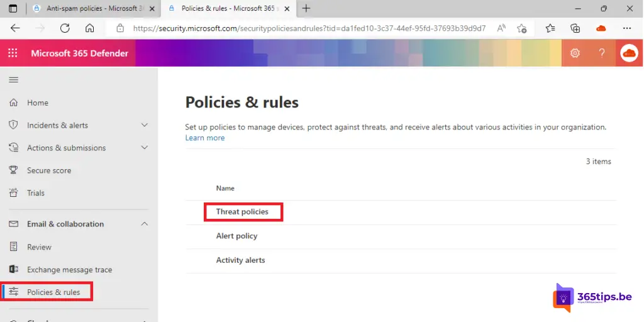Screen dimensions: 644x322
Task: Click the orange cloud extension icon
Action: 601,28
